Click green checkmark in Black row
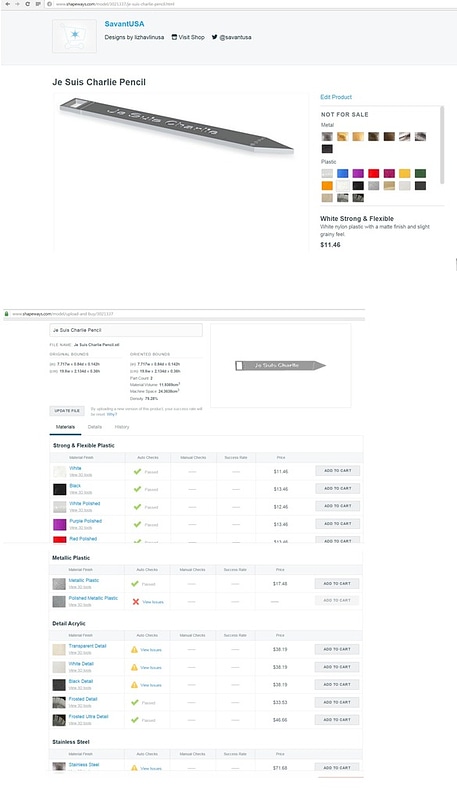 137,489
